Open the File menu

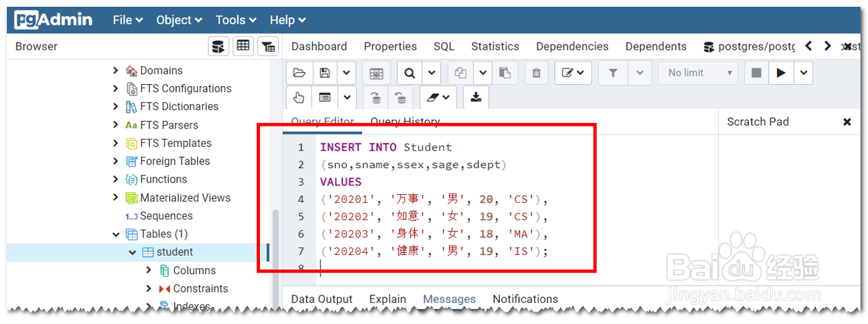(127, 21)
